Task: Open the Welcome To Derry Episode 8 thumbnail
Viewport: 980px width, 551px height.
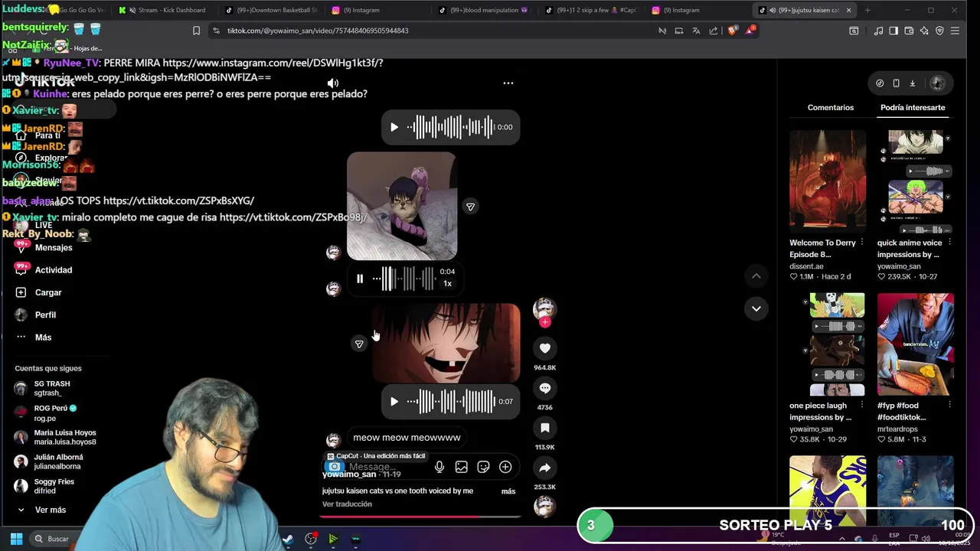Action: [828, 181]
